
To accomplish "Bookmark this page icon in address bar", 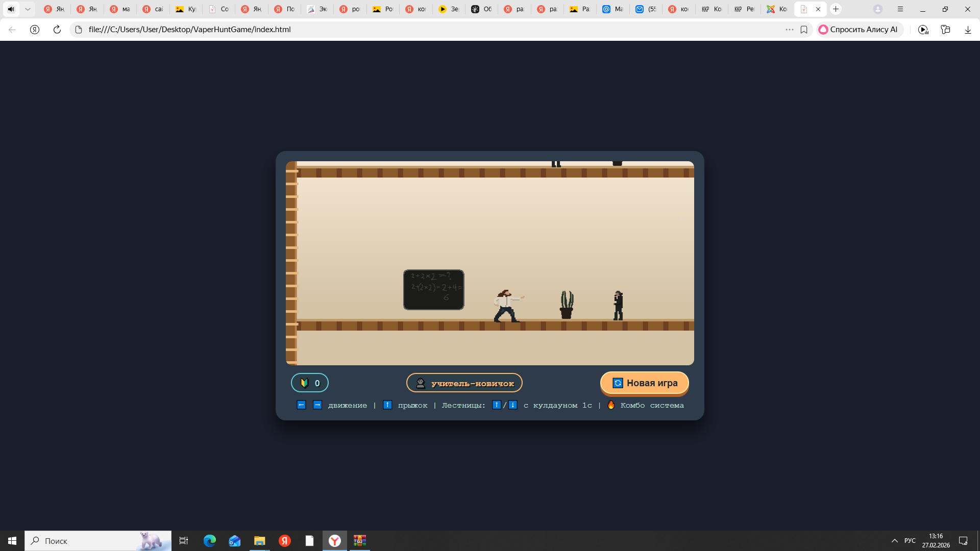I will 804,30.
